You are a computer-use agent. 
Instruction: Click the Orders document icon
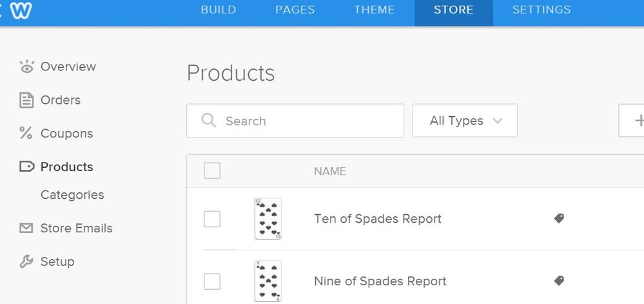click(26, 100)
